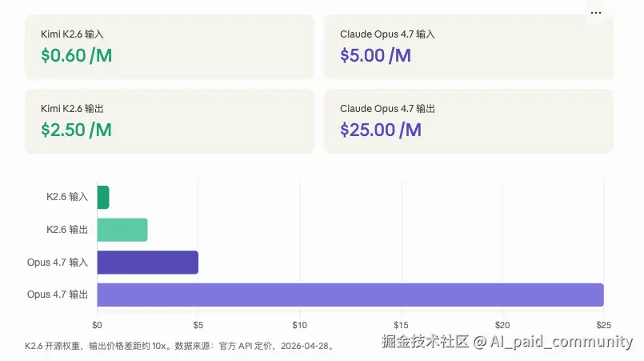Select the Kimi K2.6 输入 price card
This screenshot has height=361, width=644.
(x=170, y=46)
